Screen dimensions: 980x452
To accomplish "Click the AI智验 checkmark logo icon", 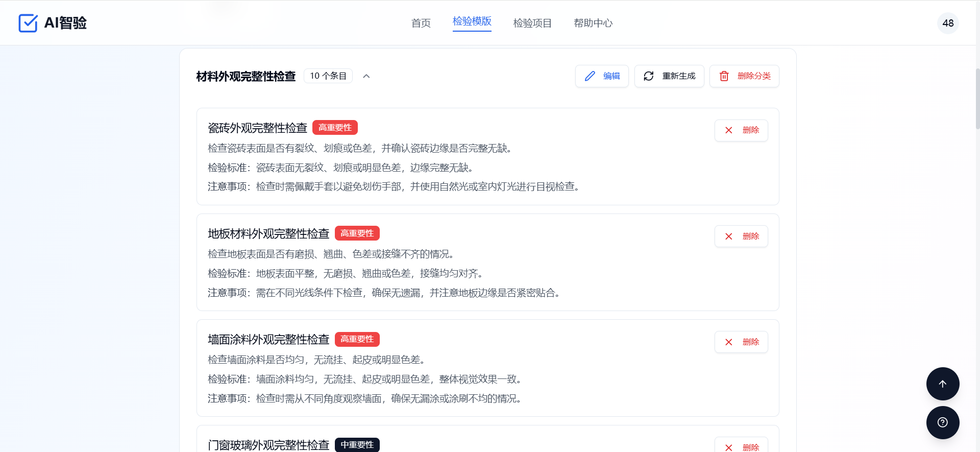I will [x=28, y=23].
